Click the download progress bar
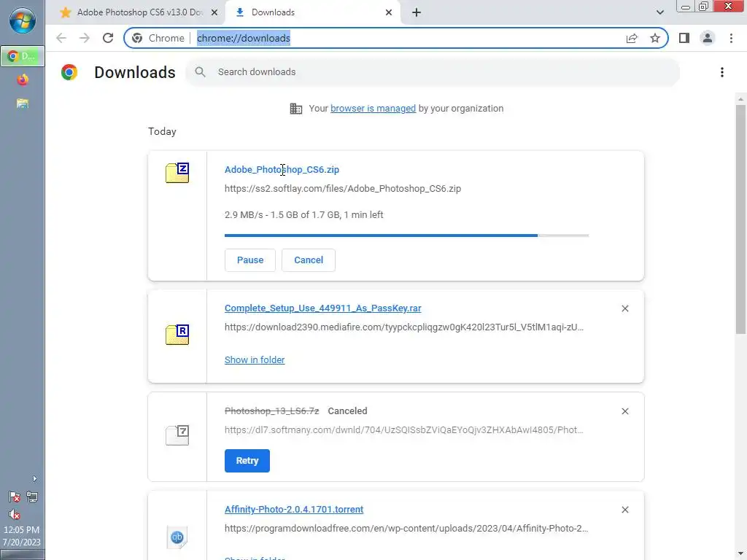Screen dimensions: 747x560 coord(407,236)
